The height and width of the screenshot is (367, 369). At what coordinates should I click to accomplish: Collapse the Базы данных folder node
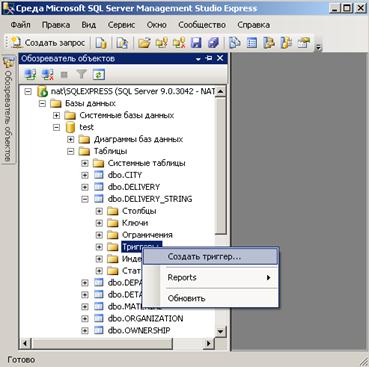tap(42, 104)
